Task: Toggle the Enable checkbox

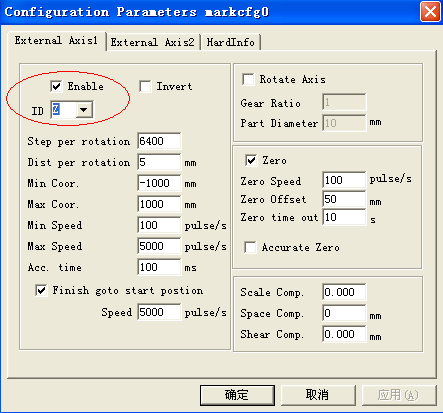Action: [56, 86]
